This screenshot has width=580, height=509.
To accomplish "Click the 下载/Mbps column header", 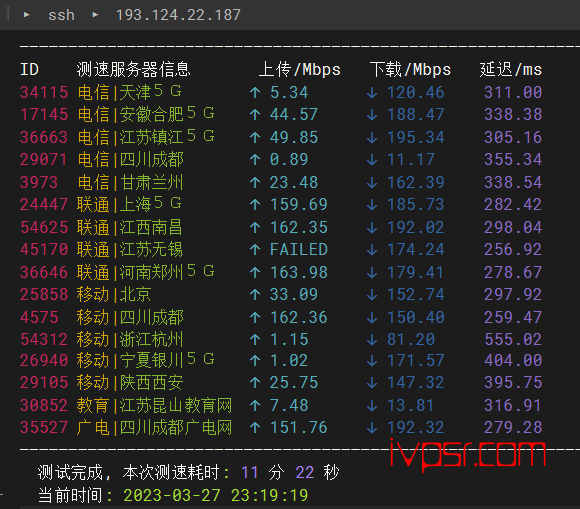I will click(x=411, y=70).
